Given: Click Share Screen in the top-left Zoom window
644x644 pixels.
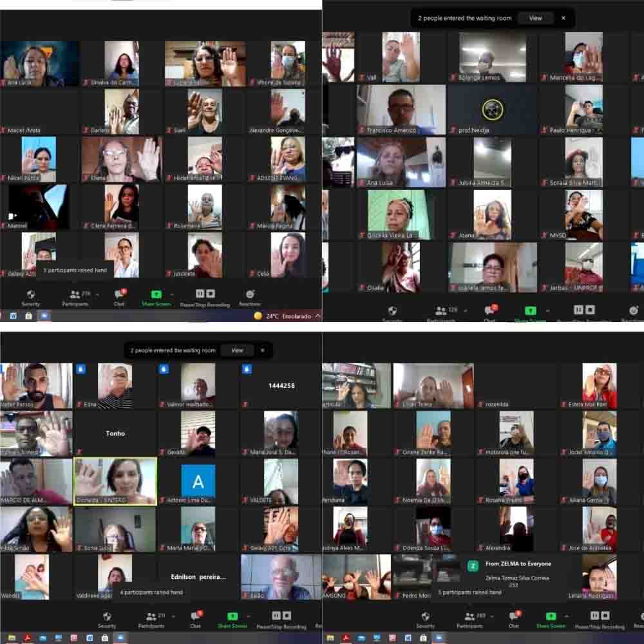Looking at the screenshot, I should 156,296.
